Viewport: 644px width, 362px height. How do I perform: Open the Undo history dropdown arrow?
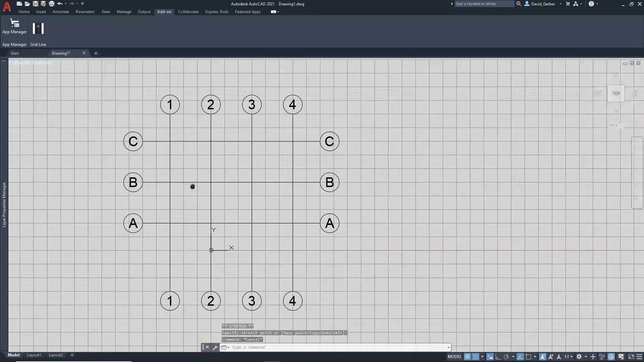pyautogui.click(x=67, y=4)
